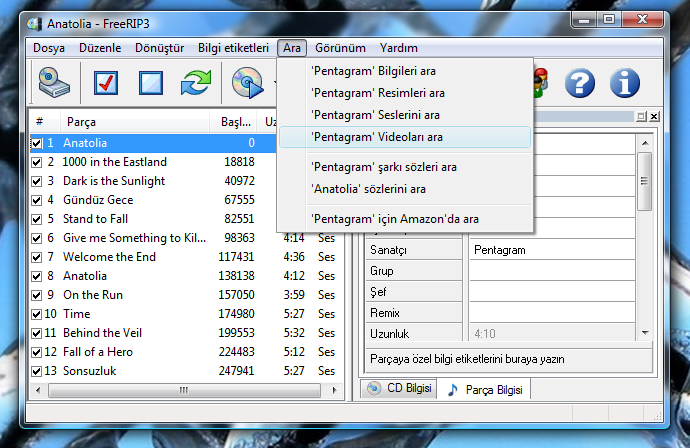The image size is (690, 448).
Task: Open Bilgi etiketleri menu
Action: click(233, 48)
